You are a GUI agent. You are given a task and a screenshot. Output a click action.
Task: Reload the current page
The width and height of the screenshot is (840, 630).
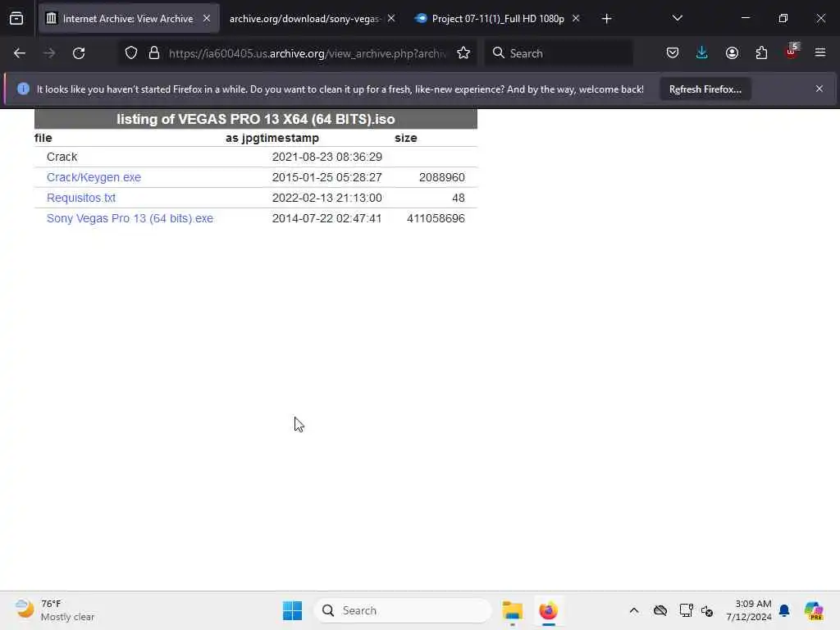point(79,53)
